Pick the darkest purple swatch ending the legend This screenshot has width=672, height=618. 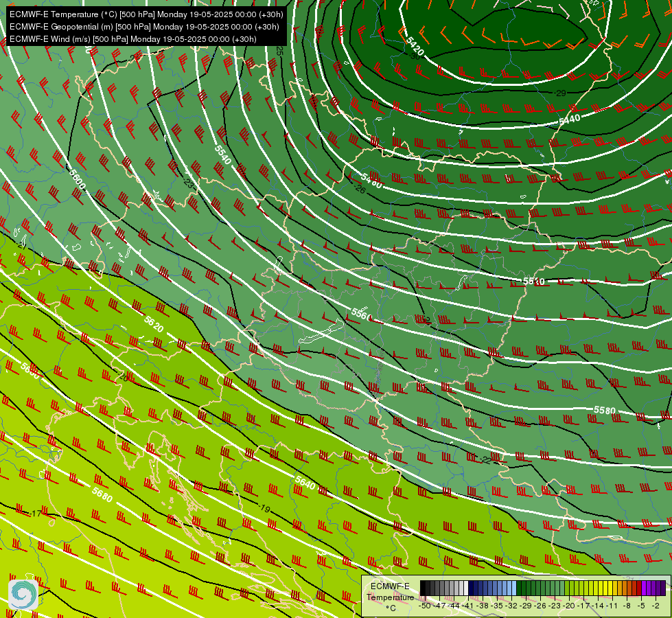pyautogui.click(x=664, y=588)
